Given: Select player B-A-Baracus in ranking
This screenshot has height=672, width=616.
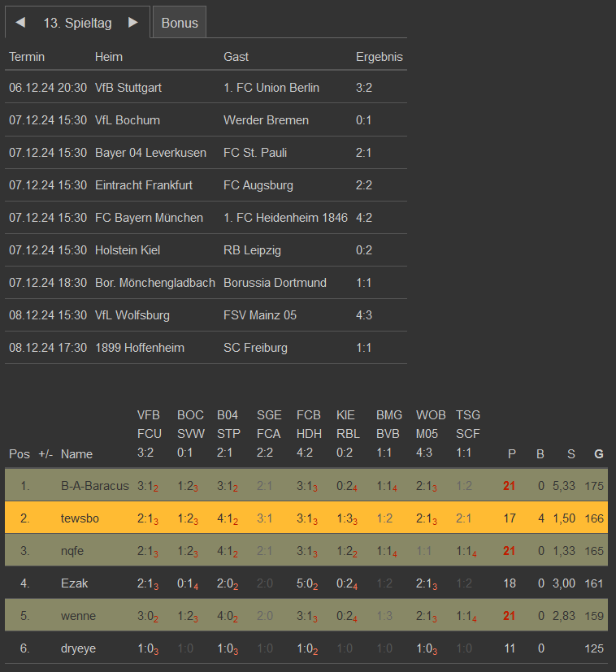Looking at the screenshot, I should click(x=94, y=486).
